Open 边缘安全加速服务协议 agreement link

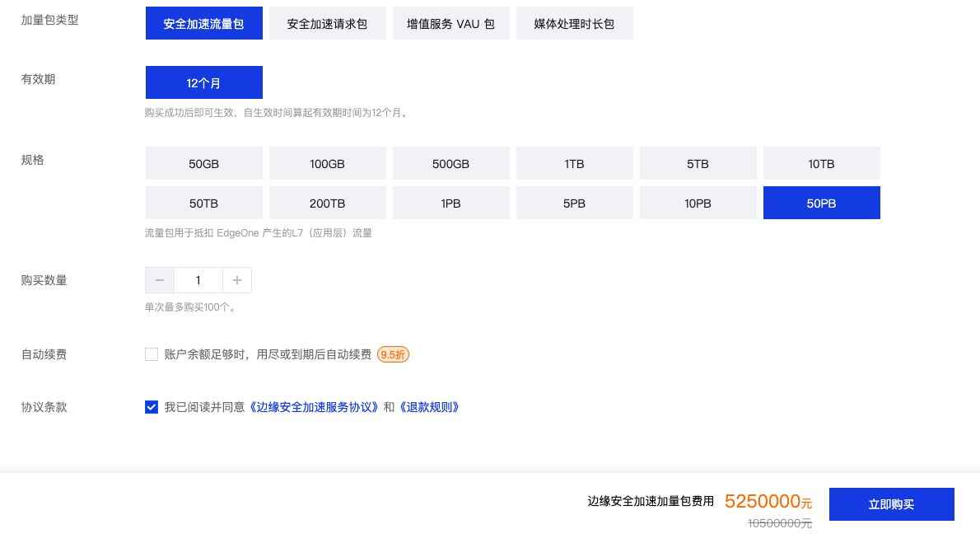coord(315,407)
